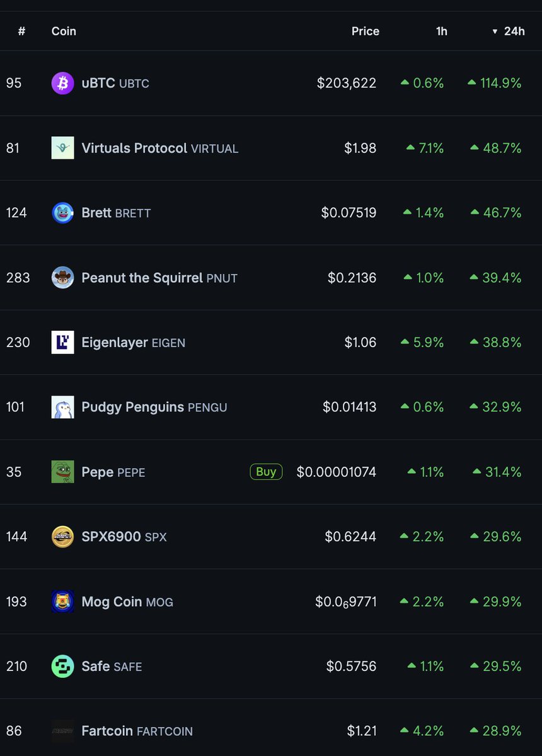Click the Safe green logo icon

(x=62, y=666)
